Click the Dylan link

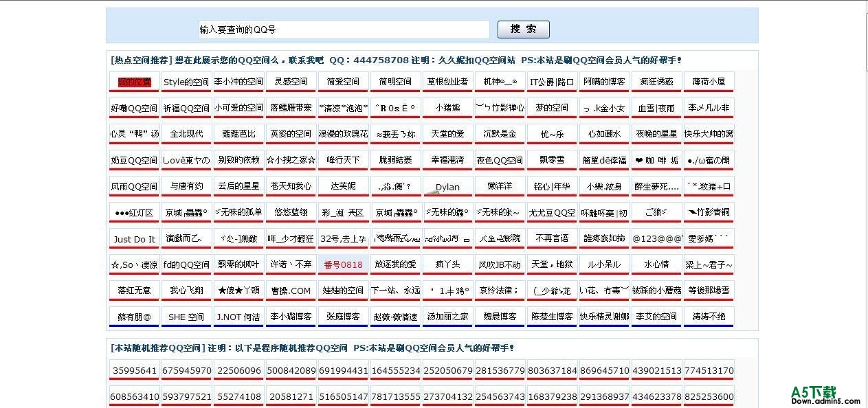[x=447, y=187]
